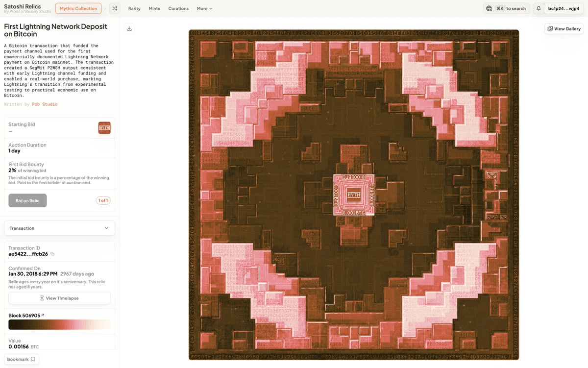The width and height of the screenshot is (588, 368).
Task: Open View Gallery
Action: (x=564, y=29)
